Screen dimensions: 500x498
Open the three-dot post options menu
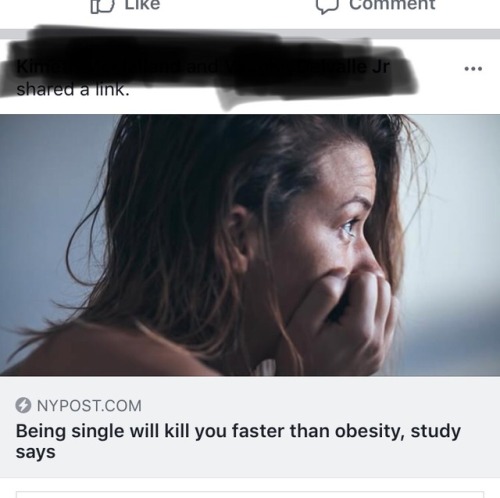[x=473, y=69]
